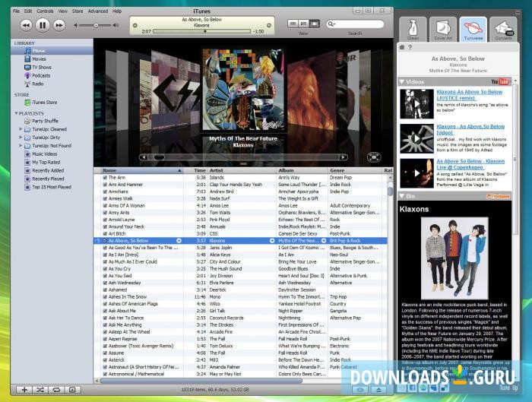This screenshot has height=402, width=532.
Task: Play the JUSTICE remix video thumbnail
Action: coord(416,104)
